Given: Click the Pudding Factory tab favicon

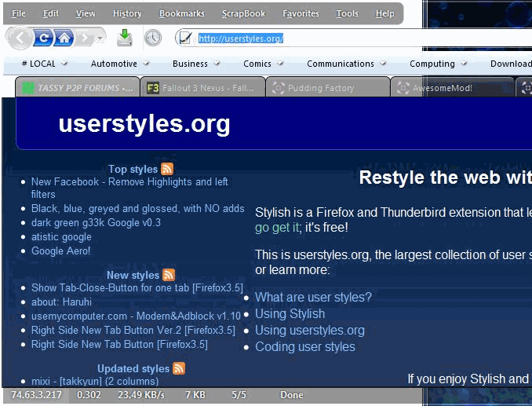Looking at the screenshot, I should (x=279, y=88).
